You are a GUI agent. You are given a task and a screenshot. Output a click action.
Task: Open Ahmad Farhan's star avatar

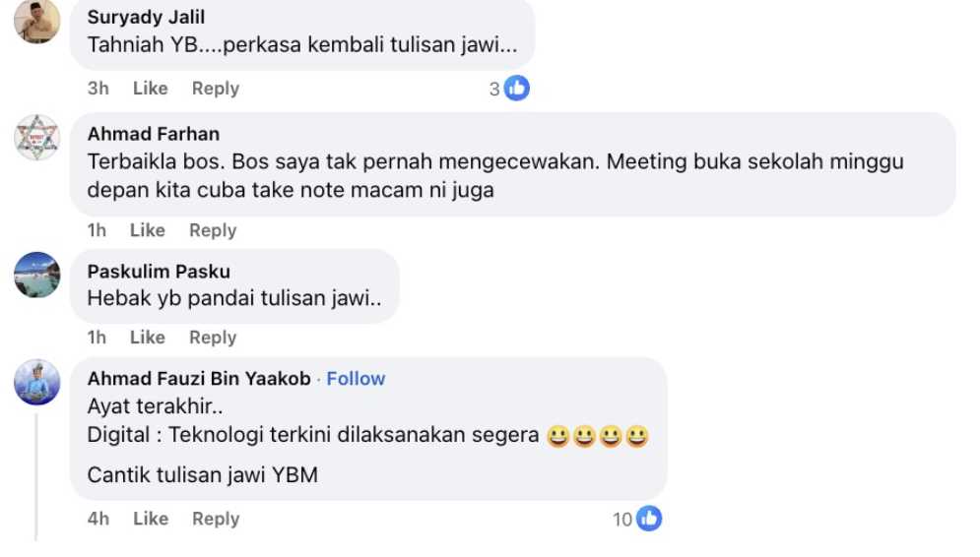[37, 138]
